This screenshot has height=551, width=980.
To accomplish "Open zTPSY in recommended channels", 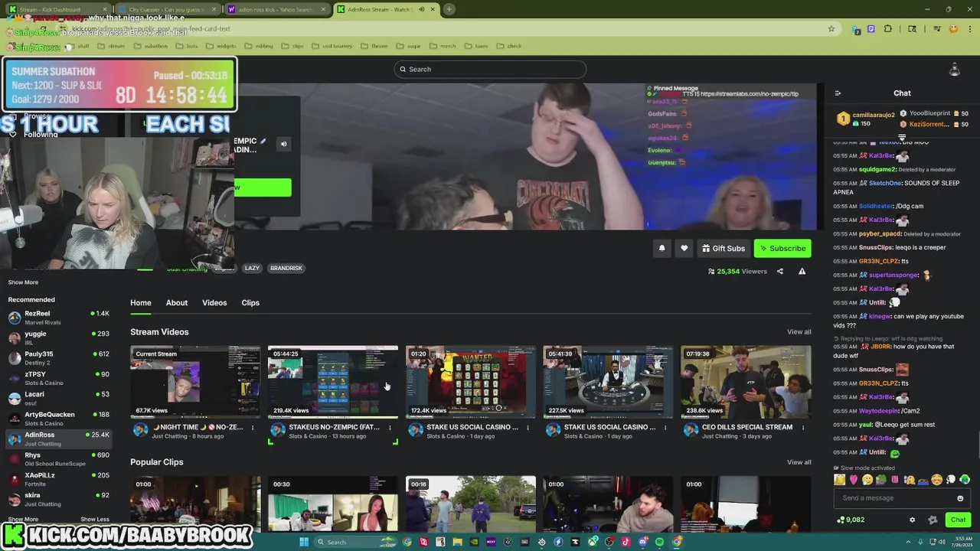I will 58,378.
